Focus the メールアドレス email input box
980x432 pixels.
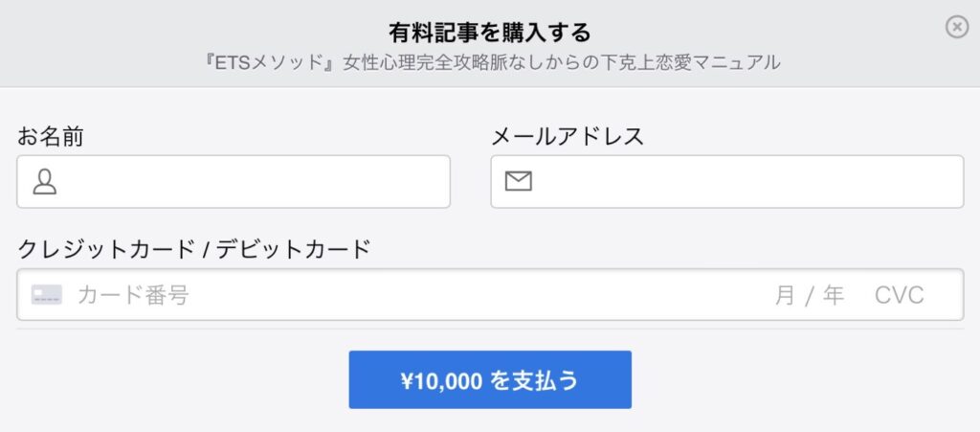(x=727, y=181)
